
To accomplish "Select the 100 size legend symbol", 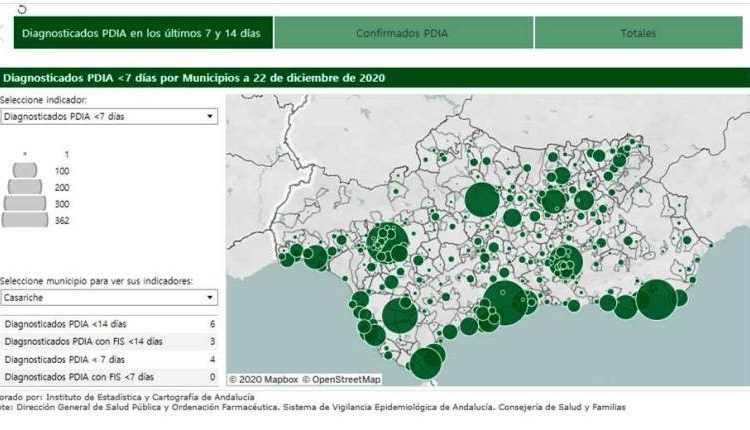I will [25, 171].
